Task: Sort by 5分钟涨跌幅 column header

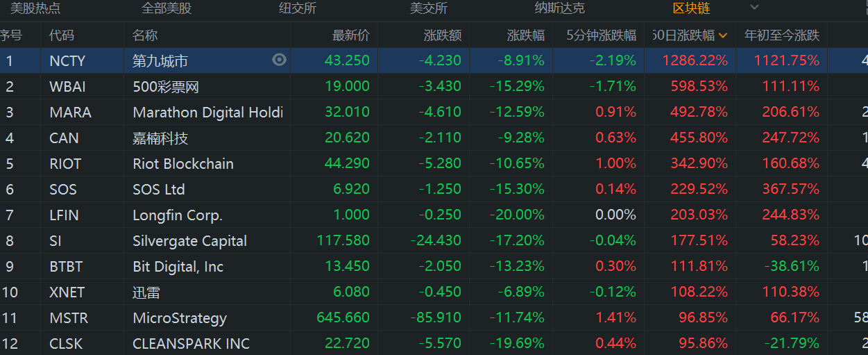Action: pyautogui.click(x=601, y=35)
